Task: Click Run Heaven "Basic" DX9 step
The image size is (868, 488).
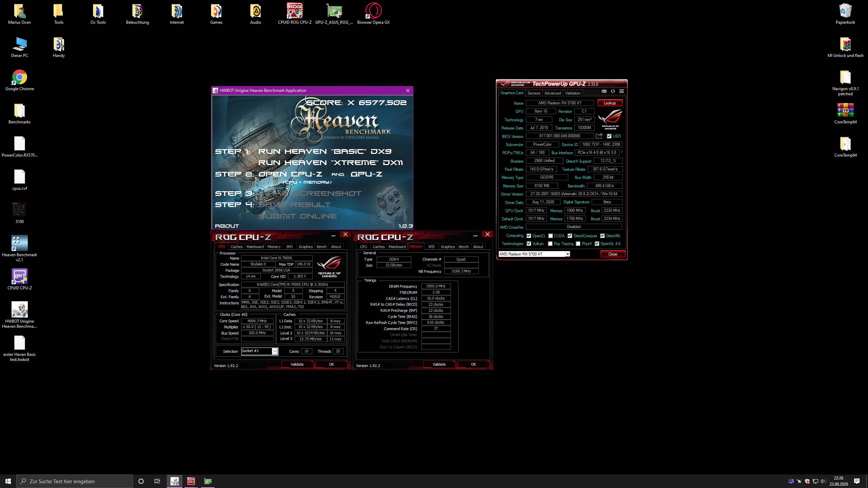Action: coord(325,151)
